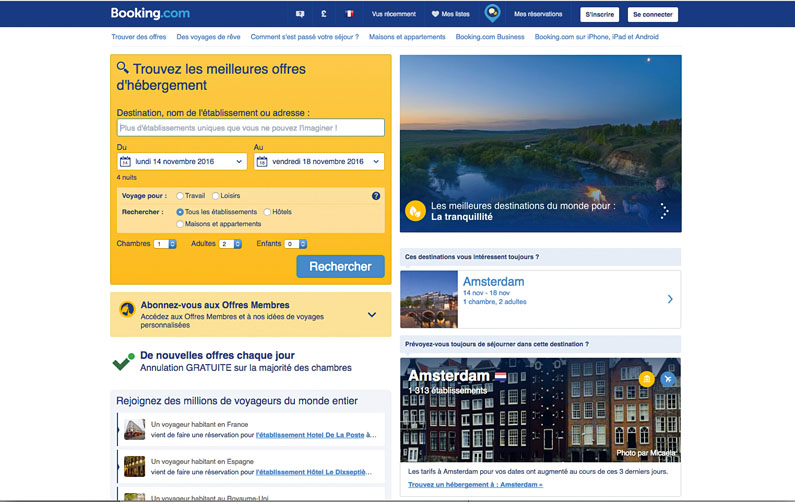Click the magnifier icon beside search heading
795x502 pixels.
point(123,67)
